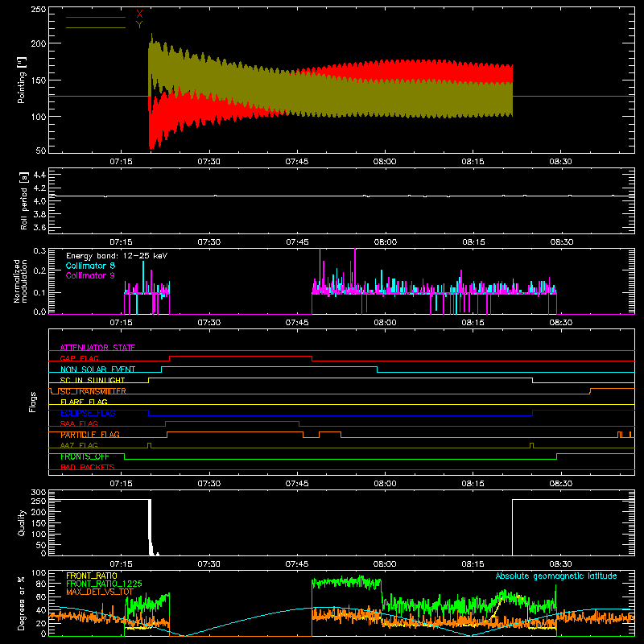Select the PARTICLE_FLAG label

(x=90, y=435)
